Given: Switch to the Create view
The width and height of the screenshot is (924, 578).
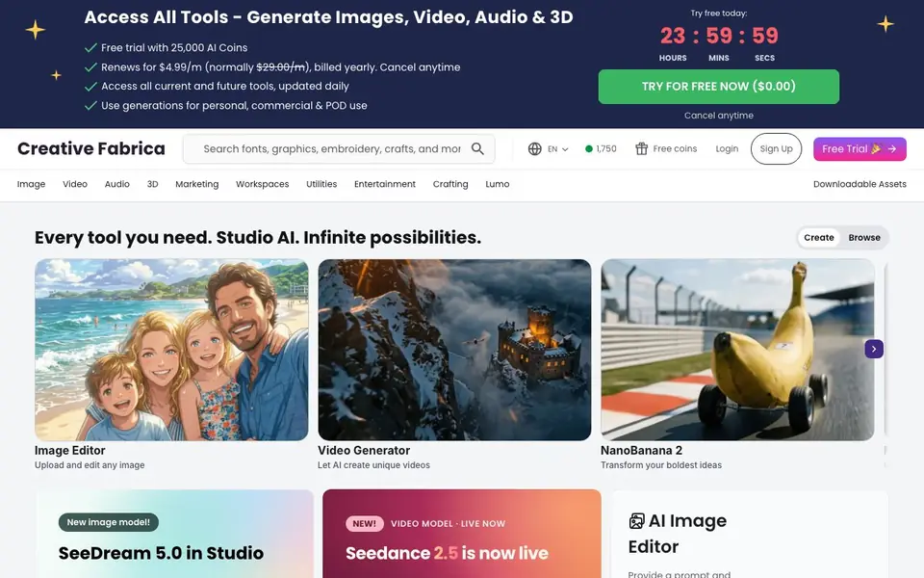Looking at the screenshot, I should (x=818, y=237).
